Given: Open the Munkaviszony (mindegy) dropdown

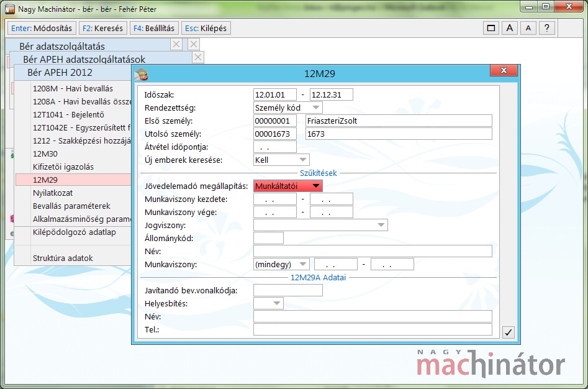Looking at the screenshot, I should tap(281, 264).
